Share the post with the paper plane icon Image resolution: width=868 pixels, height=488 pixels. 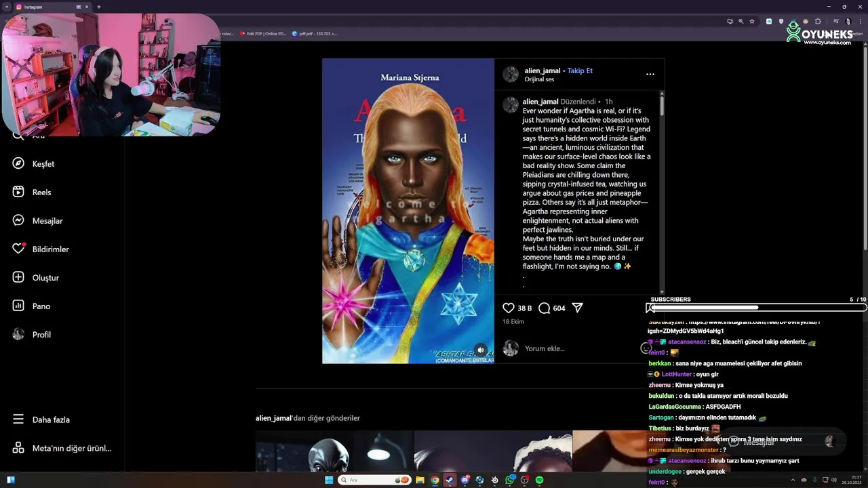tap(578, 308)
